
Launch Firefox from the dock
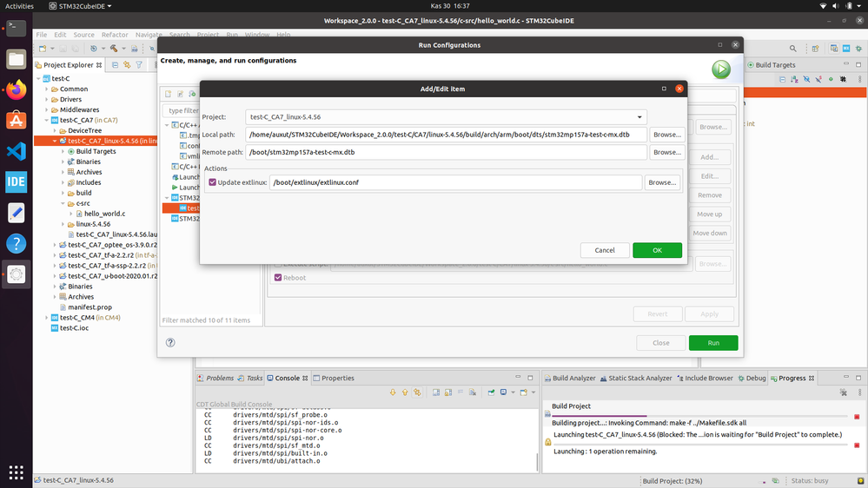(16, 89)
